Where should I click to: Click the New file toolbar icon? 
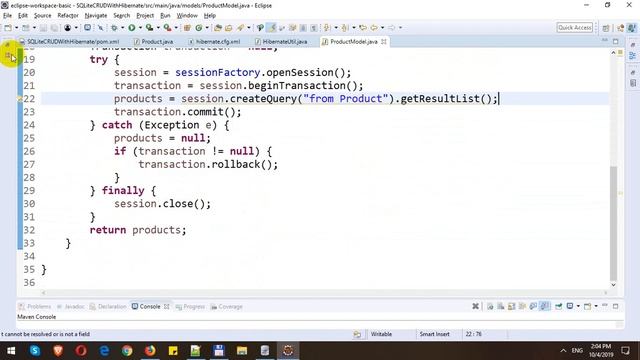8,28
